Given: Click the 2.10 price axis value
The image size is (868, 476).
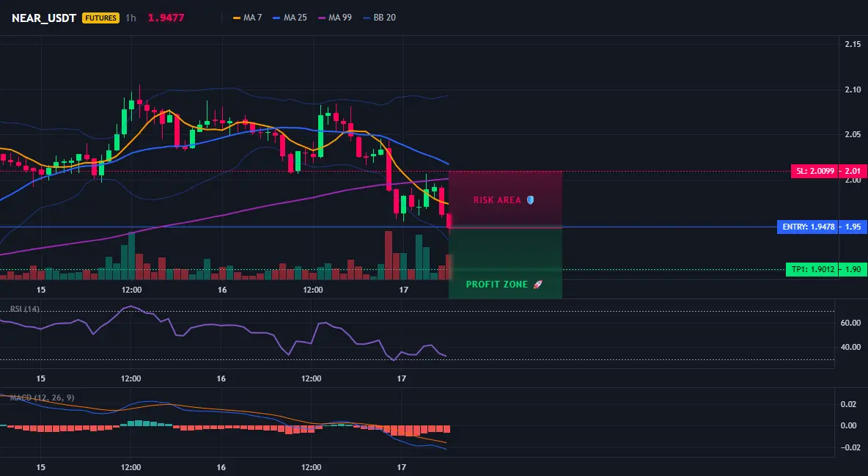Looking at the screenshot, I should [853, 89].
